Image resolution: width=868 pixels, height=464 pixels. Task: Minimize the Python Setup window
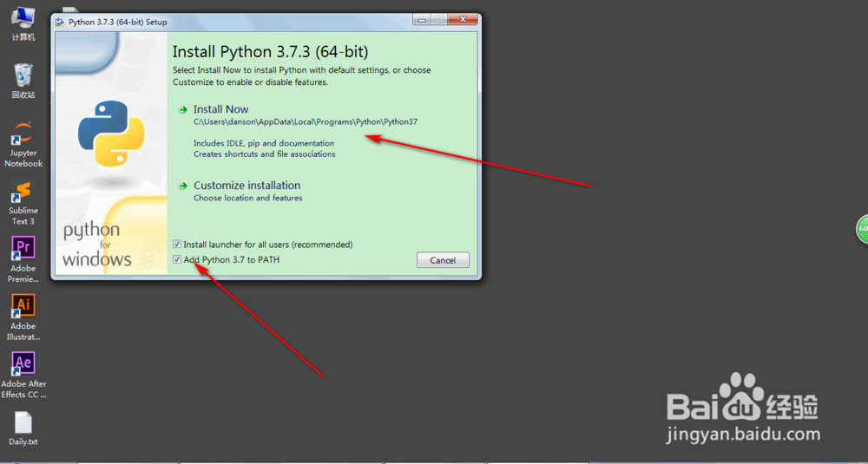pyautogui.click(x=422, y=19)
